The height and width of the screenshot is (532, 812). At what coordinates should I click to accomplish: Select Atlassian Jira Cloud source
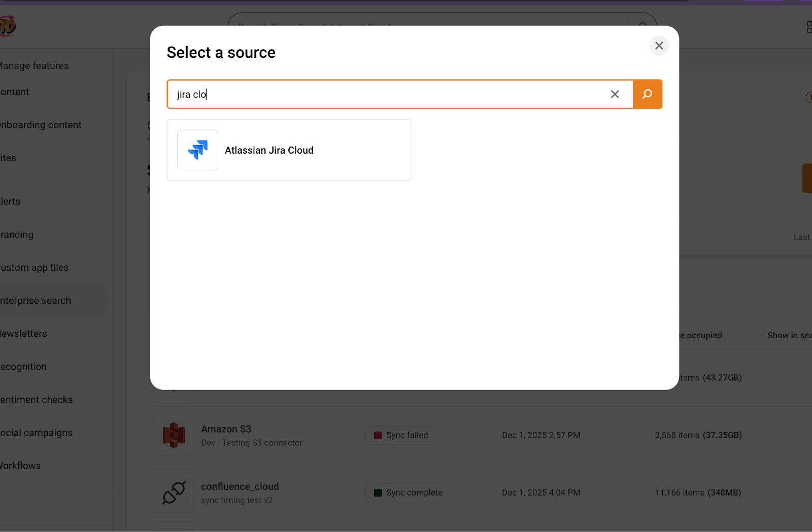tap(269, 151)
